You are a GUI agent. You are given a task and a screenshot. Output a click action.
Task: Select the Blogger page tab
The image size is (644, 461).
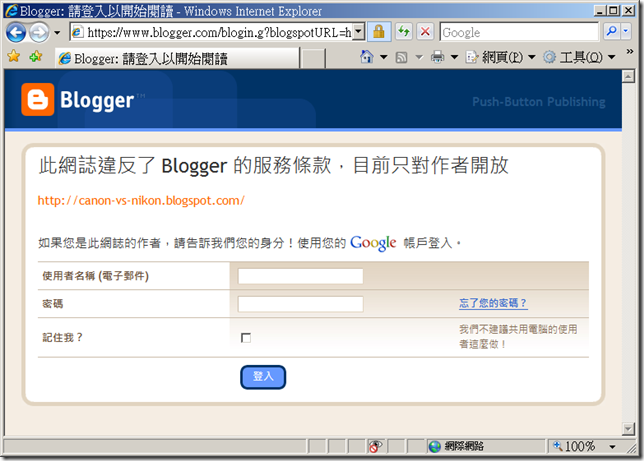177,58
